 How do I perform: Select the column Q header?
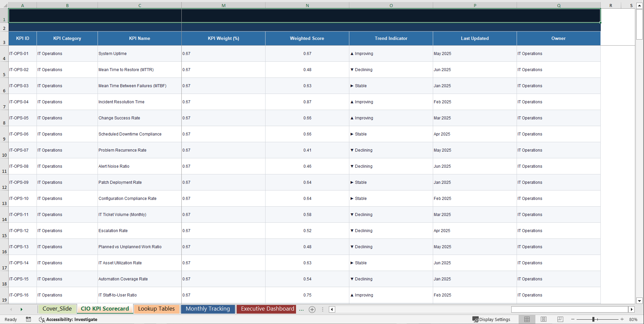click(559, 5)
